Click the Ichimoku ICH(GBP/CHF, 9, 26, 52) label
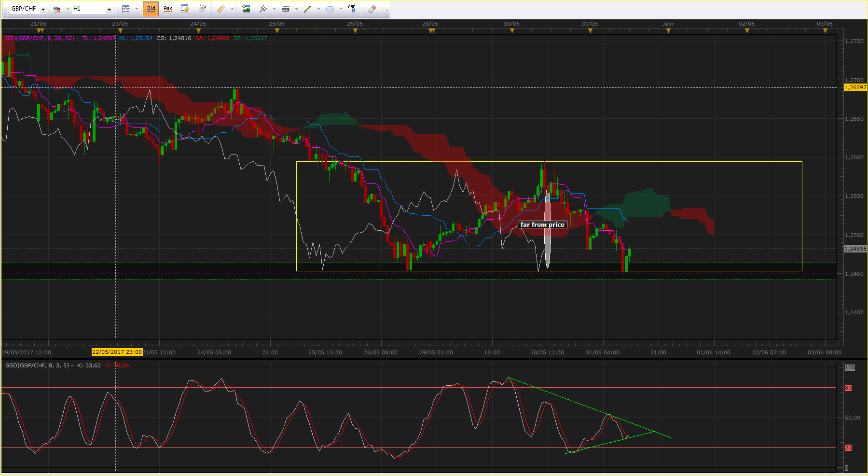Image resolution: width=868 pixels, height=476 pixels. (40, 38)
